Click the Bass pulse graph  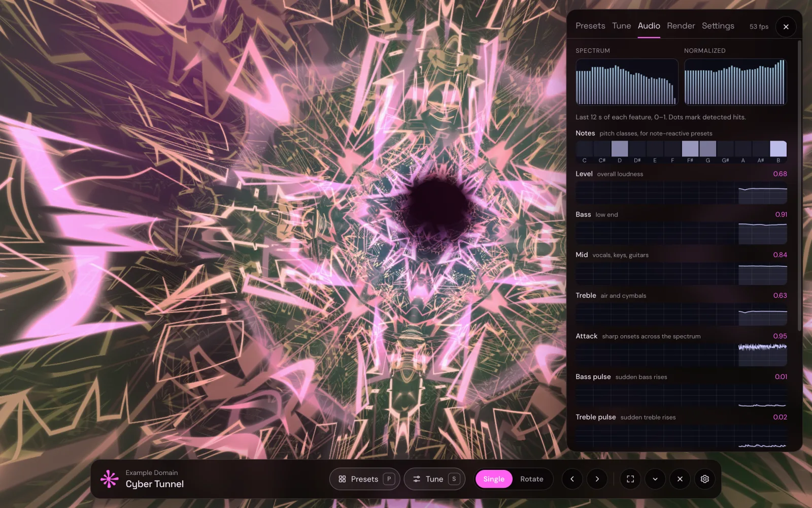(x=681, y=396)
